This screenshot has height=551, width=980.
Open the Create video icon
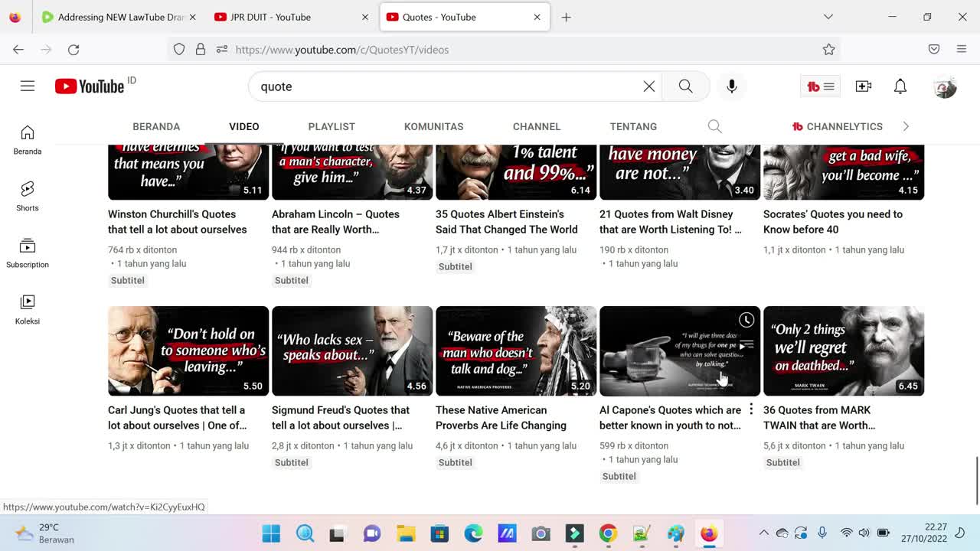pos(864,86)
